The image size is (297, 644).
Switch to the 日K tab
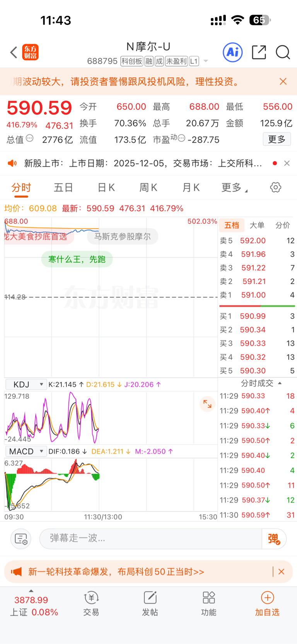pyautogui.click(x=106, y=188)
